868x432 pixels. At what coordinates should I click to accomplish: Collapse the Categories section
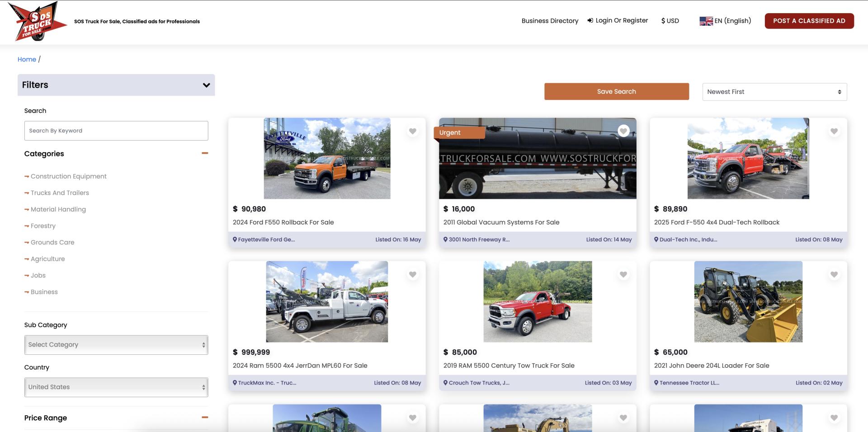tap(205, 153)
